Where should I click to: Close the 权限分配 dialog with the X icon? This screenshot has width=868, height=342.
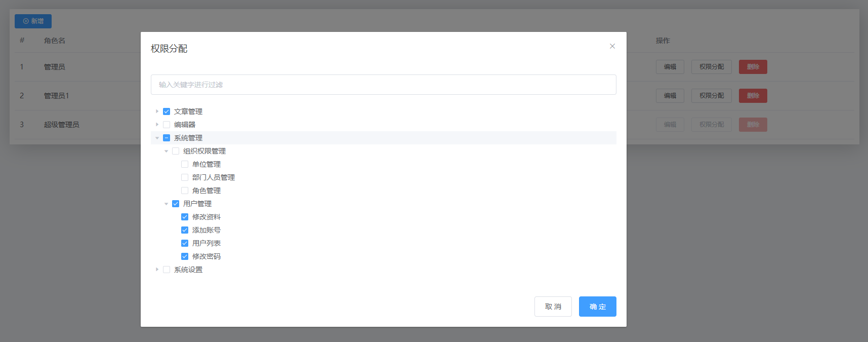pos(612,46)
